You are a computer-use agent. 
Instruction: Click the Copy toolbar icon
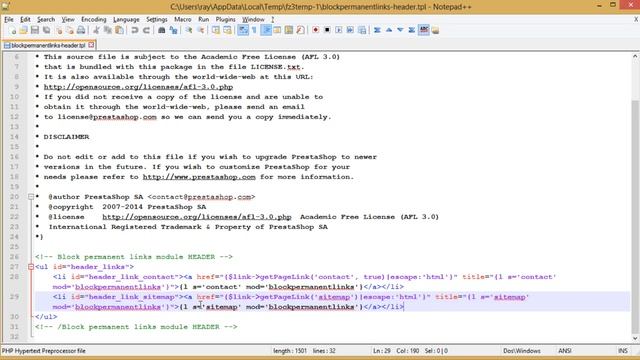108,30
